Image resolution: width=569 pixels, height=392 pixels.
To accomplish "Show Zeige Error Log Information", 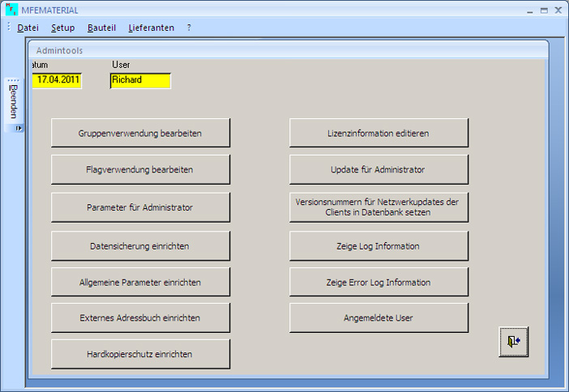I will click(379, 282).
